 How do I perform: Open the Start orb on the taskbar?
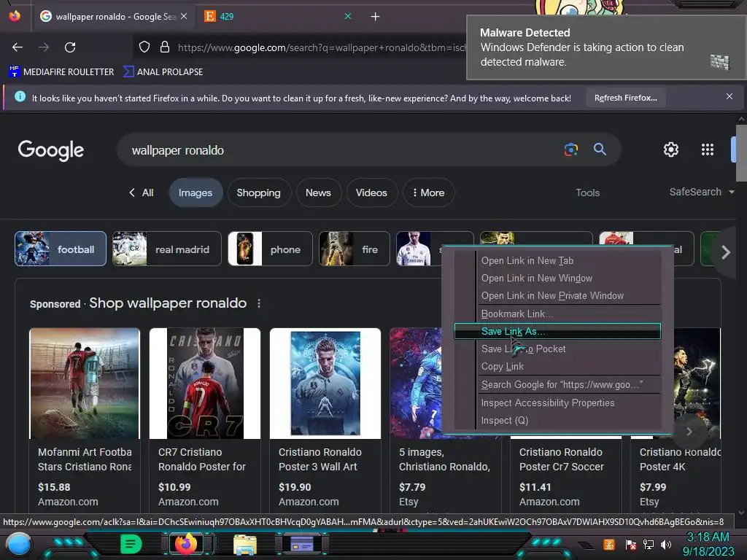(x=18, y=545)
